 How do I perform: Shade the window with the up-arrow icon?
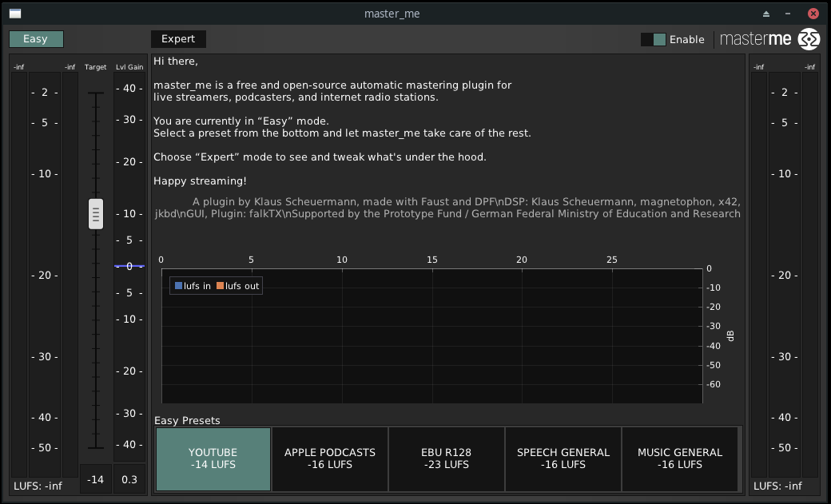click(765, 14)
